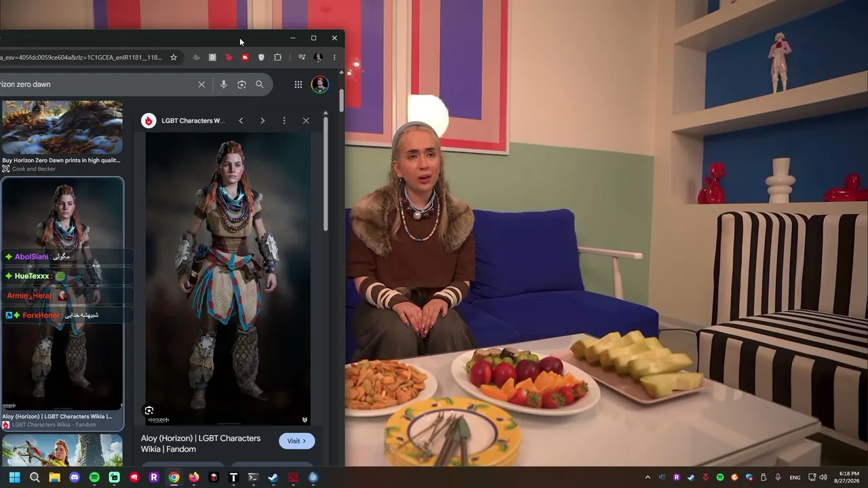Clear the Google search box text
This screenshot has height=488, width=868.
click(201, 84)
